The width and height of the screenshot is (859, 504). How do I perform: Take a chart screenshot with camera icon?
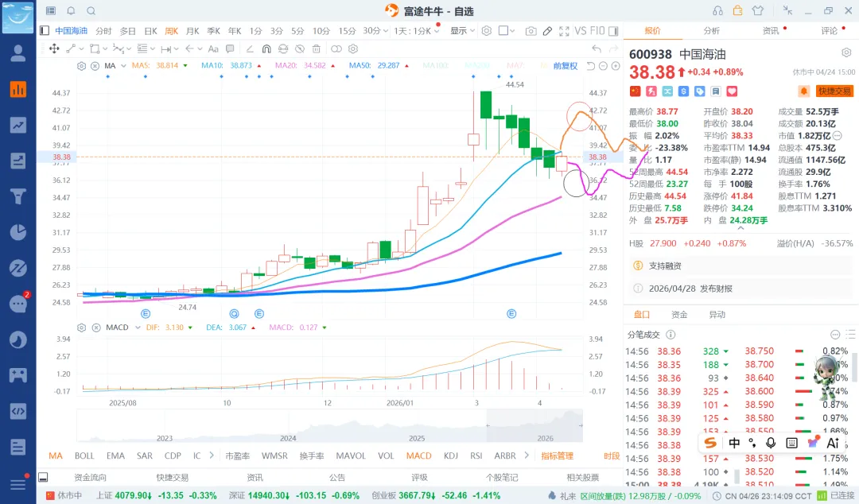coord(531,31)
